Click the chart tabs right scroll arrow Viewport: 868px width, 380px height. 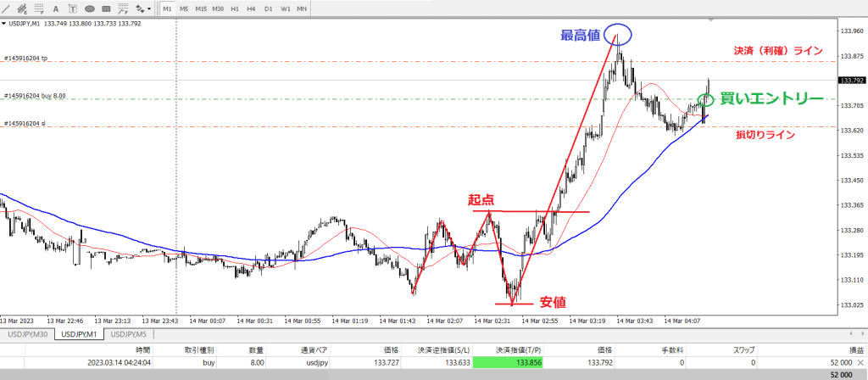pos(861,334)
